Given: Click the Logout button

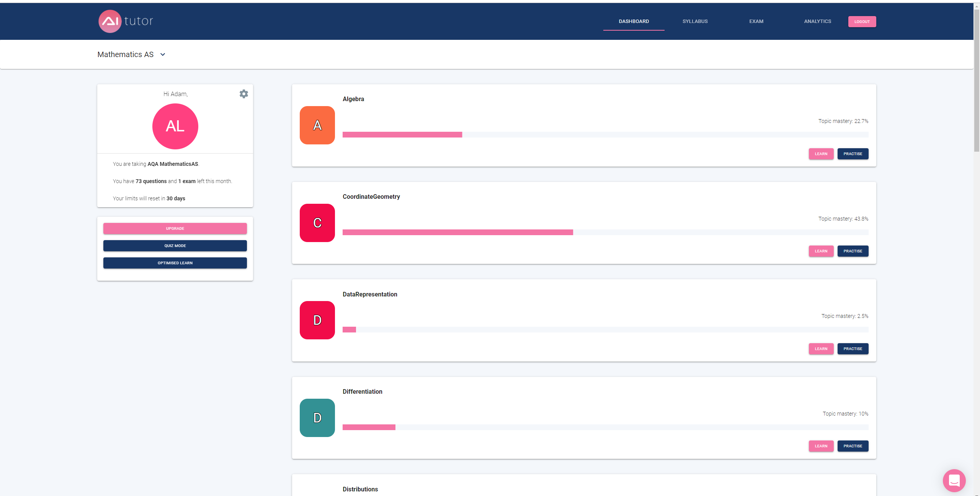Looking at the screenshot, I should point(862,21).
